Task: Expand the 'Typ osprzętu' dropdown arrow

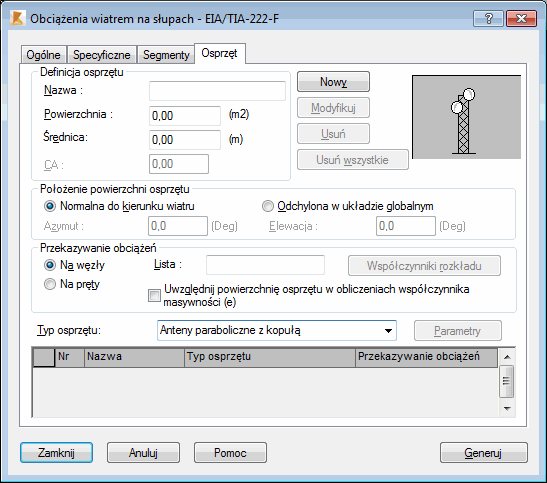Action: [388, 330]
